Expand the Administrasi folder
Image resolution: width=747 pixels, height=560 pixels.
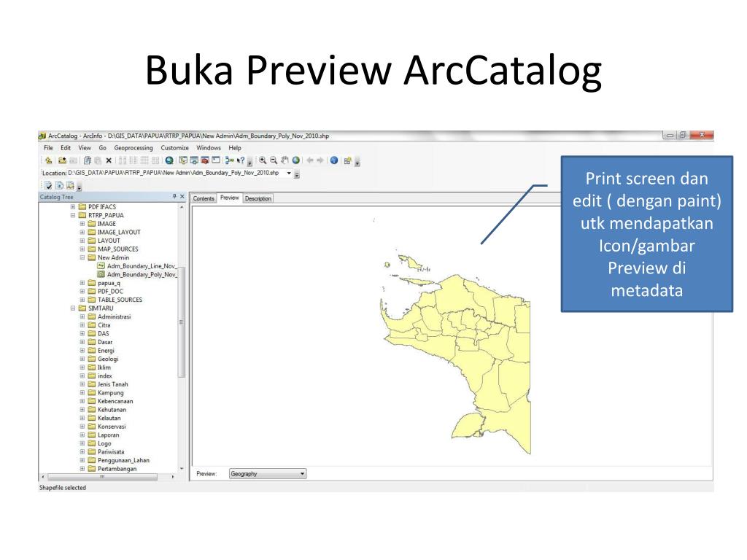tap(82, 316)
